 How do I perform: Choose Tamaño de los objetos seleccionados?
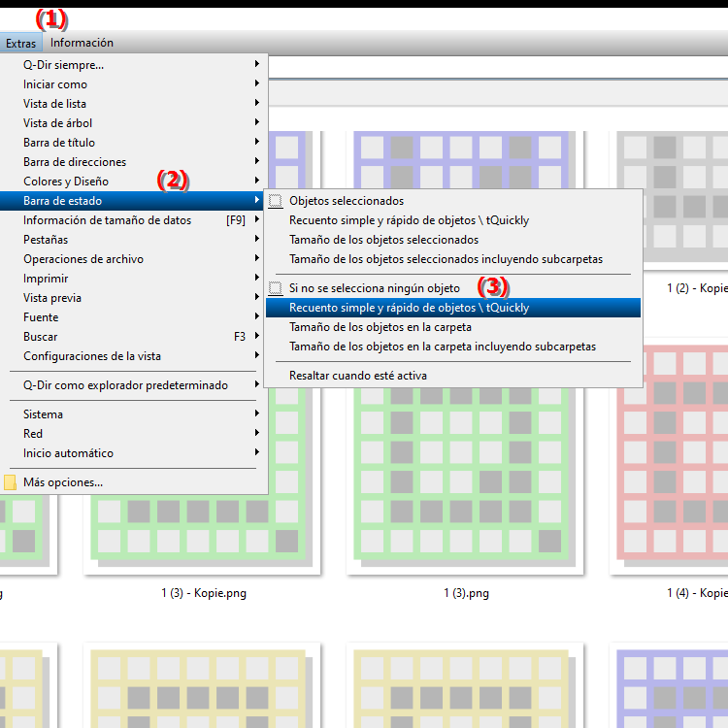coord(453,240)
